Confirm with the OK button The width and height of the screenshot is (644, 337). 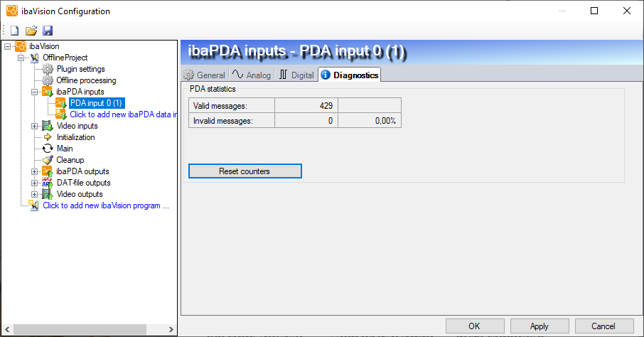click(x=475, y=326)
